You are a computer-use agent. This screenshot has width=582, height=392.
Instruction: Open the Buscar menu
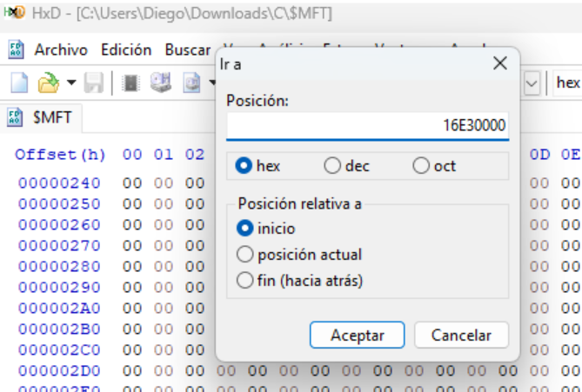pyautogui.click(x=188, y=50)
